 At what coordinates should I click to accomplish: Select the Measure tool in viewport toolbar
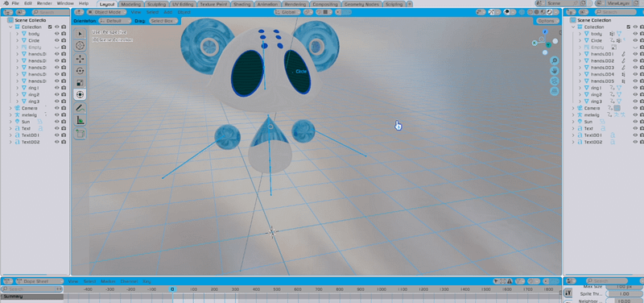[x=80, y=120]
